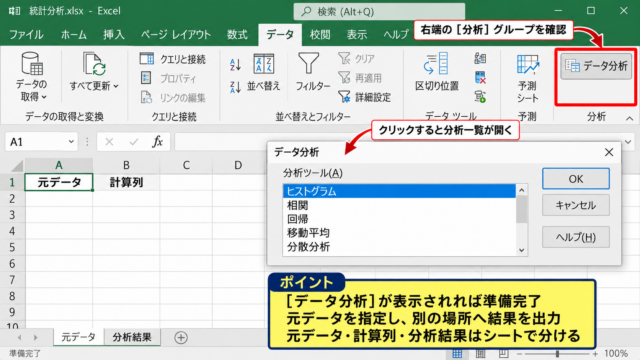Screen dimensions: 640x360
Task: Switch to page layout view icon
Action: click(480, 353)
